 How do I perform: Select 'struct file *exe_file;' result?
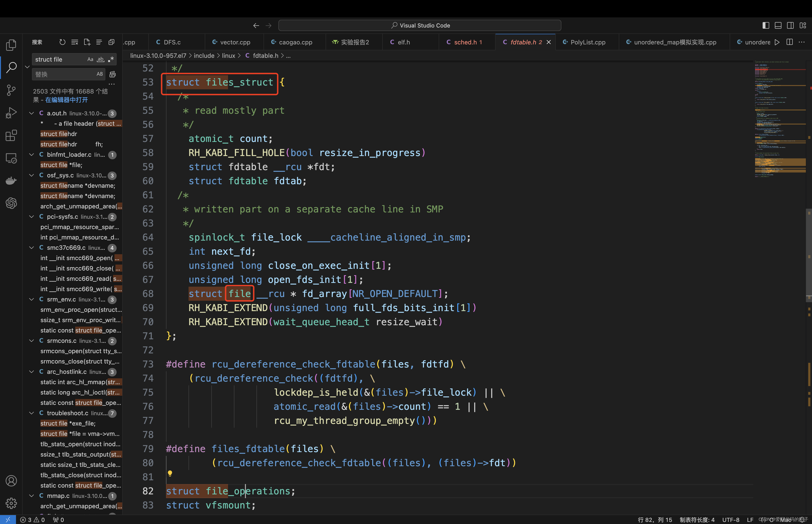[x=68, y=423]
